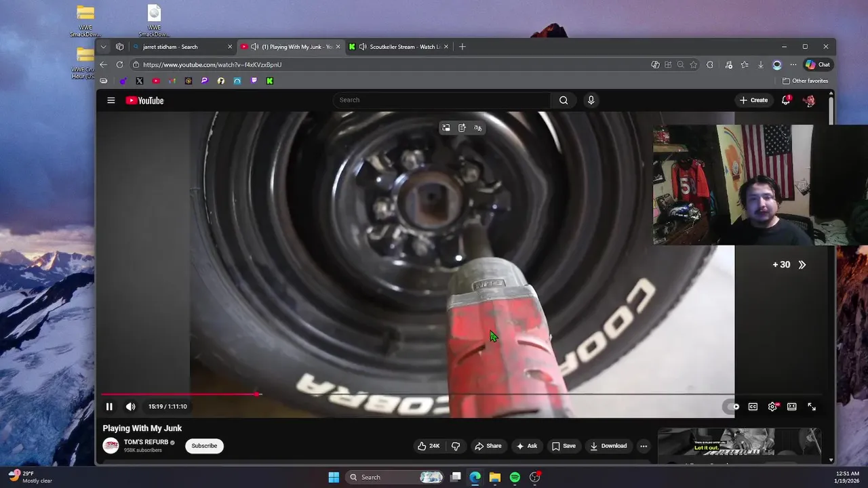Open the TOM'S REFURB channel avatar
Screen dimensions: 868x488
coord(111,445)
